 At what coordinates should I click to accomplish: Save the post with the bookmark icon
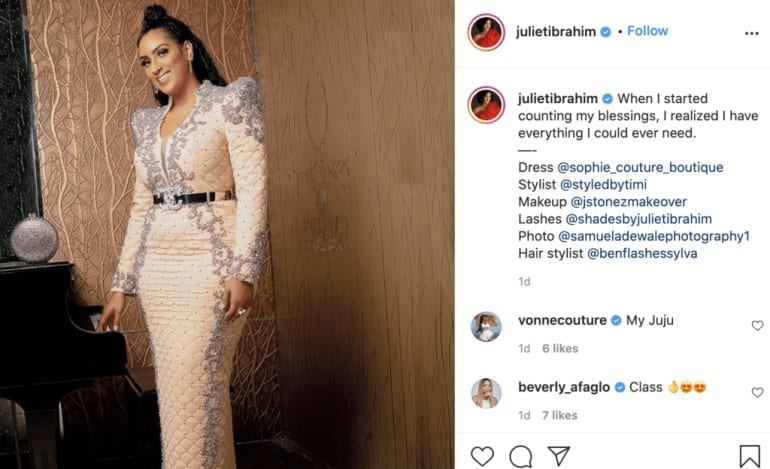click(749, 456)
